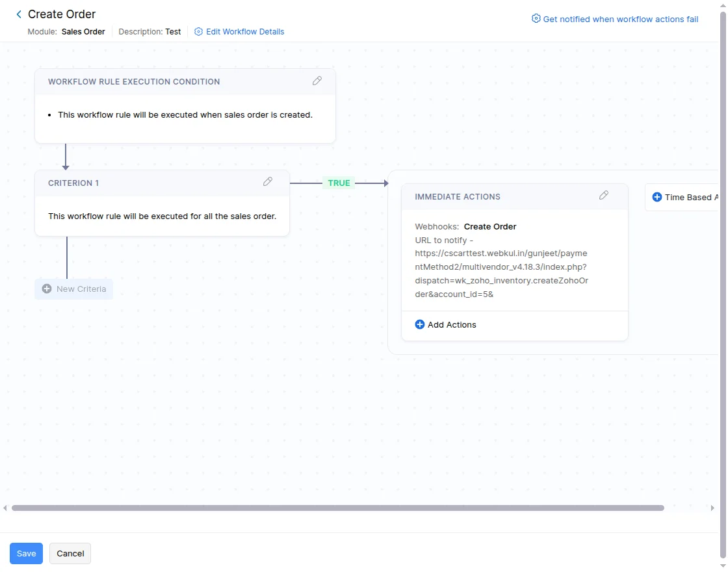Open Edit Workflow Details link
This screenshot has width=728, height=572.
click(x=244, y=32)
